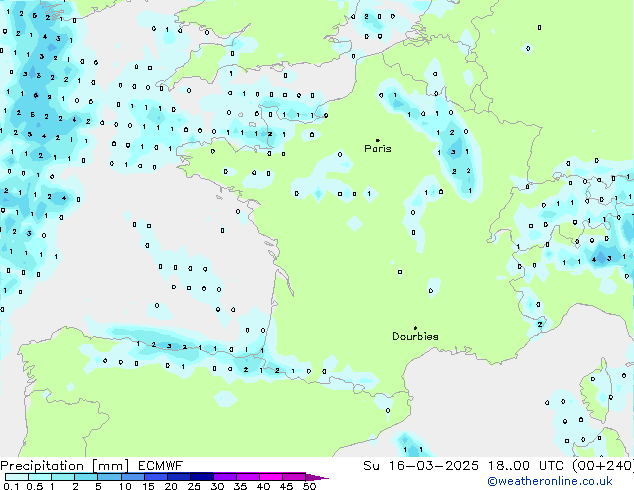The height and width of the screenshot is (490, 634).
Task: Click the '50' legend scale value
Action: click(x=309, y=486)
